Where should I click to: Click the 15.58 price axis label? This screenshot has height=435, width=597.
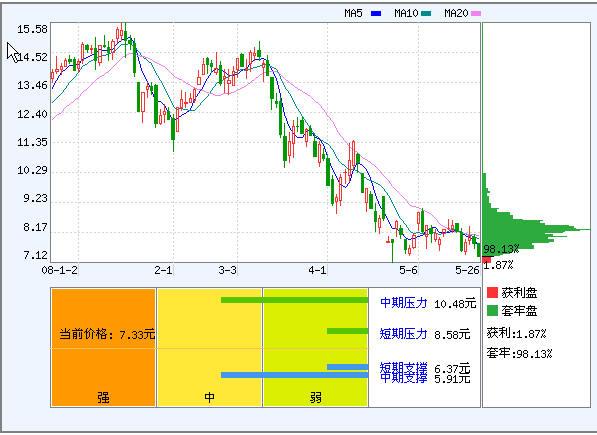(32, 29)
